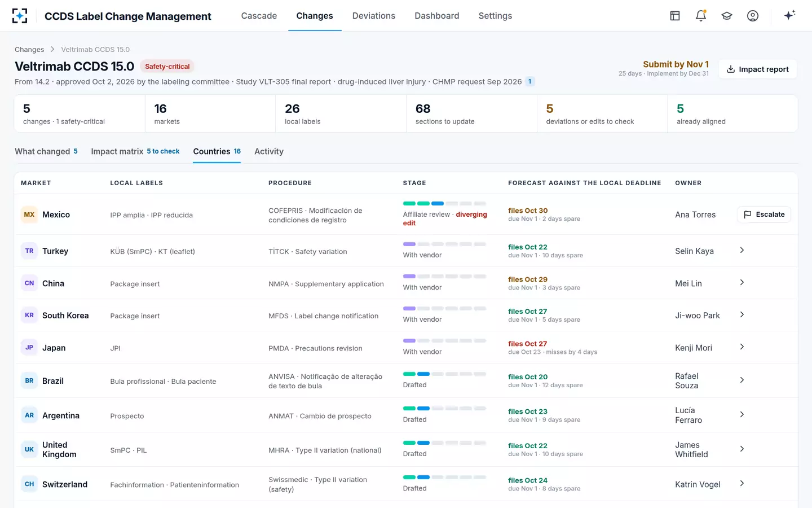Open the Impact matrix tab

pos(135,151)
